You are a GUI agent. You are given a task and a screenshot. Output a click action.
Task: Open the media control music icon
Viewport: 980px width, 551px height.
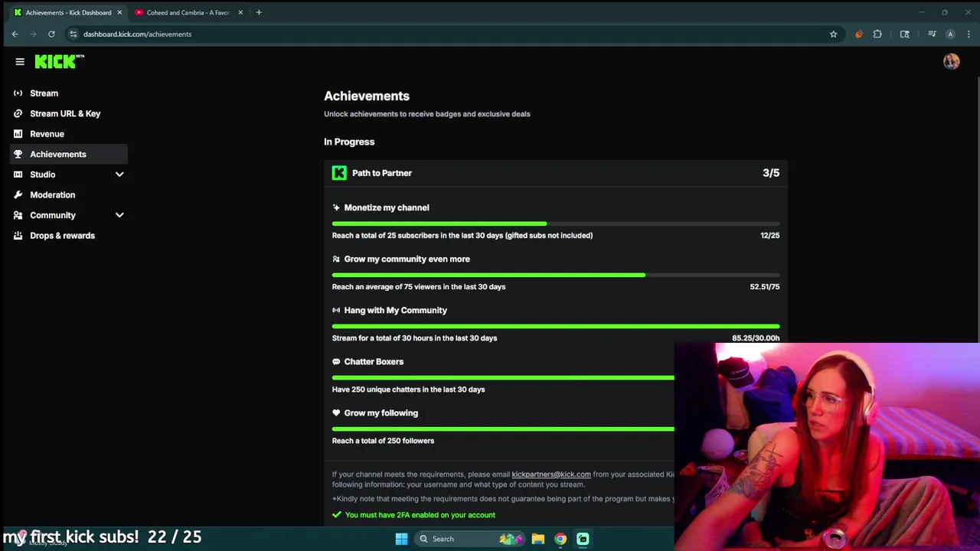tap(932, 34)
